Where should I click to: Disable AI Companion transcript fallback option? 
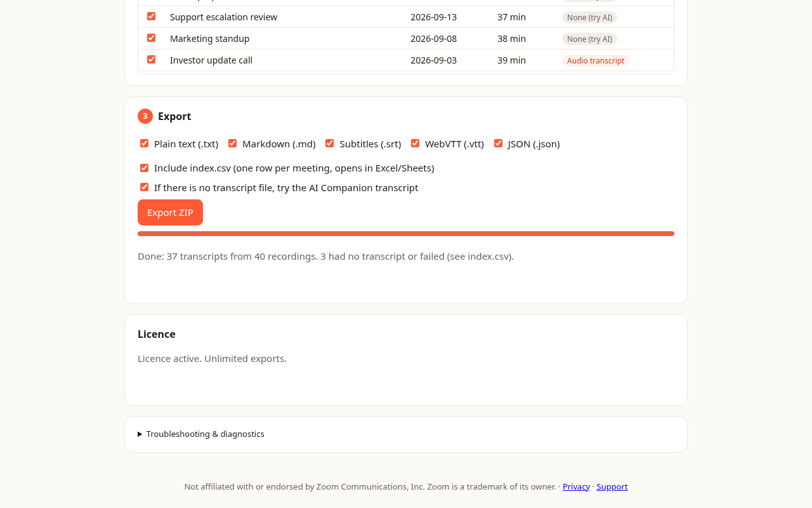click(x=144, y=187)
